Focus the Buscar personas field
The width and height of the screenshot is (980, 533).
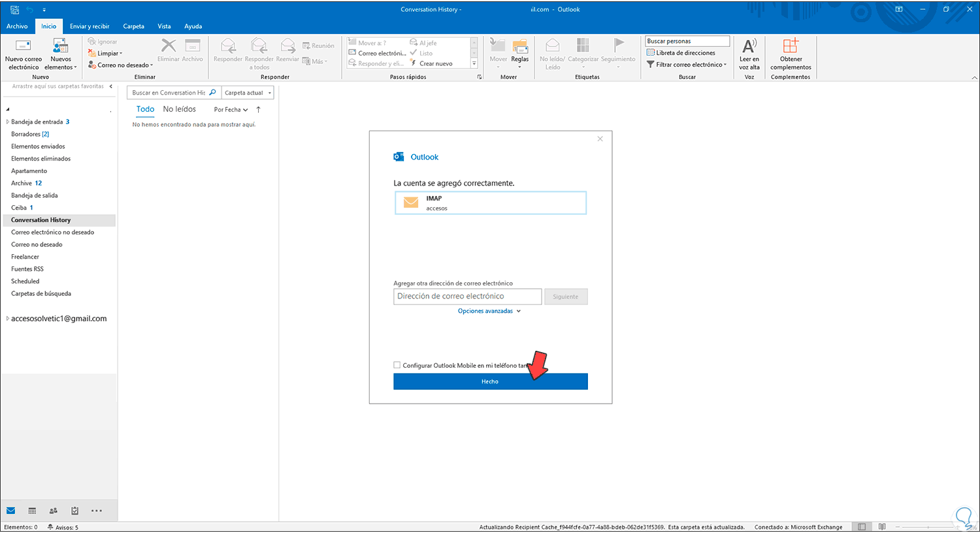click(687, 41)
